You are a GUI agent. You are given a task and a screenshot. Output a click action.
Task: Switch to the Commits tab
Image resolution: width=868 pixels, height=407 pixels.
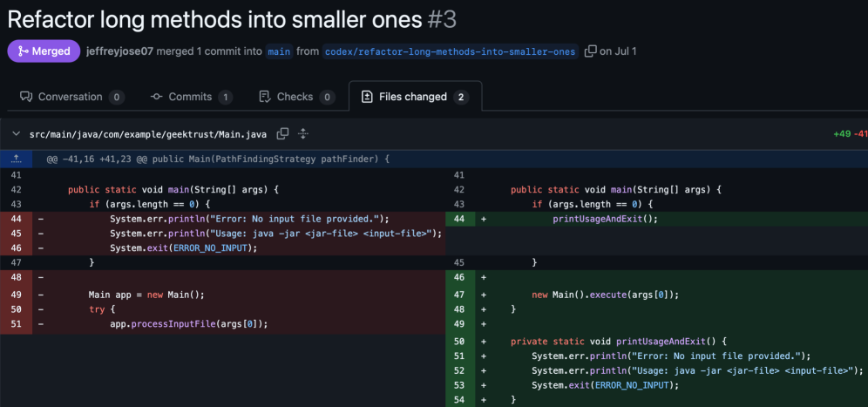click(x=189, y=97)
